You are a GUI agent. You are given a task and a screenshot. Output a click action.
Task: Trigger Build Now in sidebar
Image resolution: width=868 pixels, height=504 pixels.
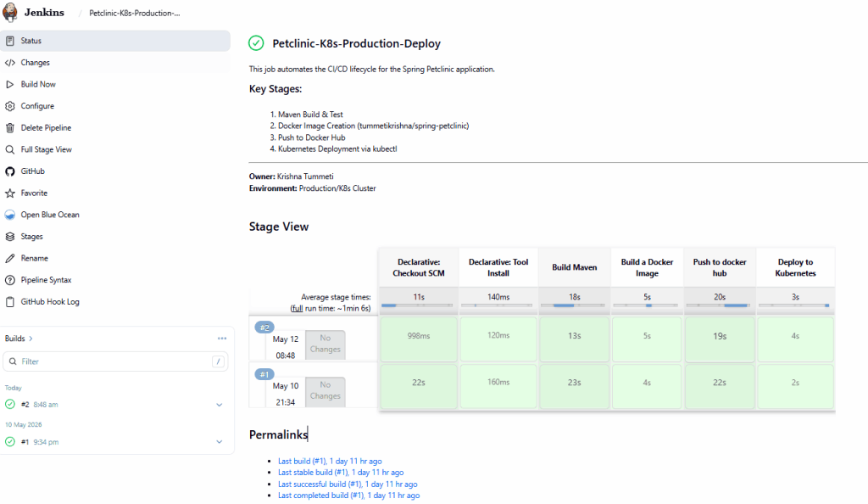tap(115, 84)
